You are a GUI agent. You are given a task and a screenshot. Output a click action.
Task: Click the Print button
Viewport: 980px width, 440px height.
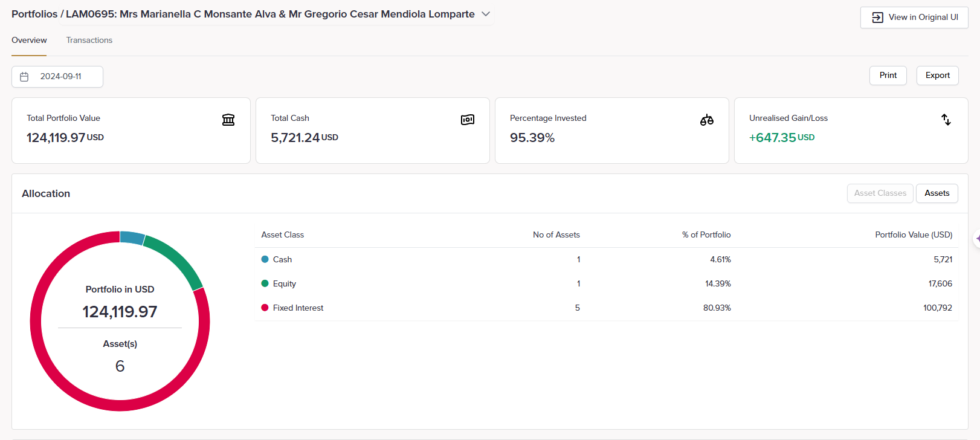click(x=888, y=76)
